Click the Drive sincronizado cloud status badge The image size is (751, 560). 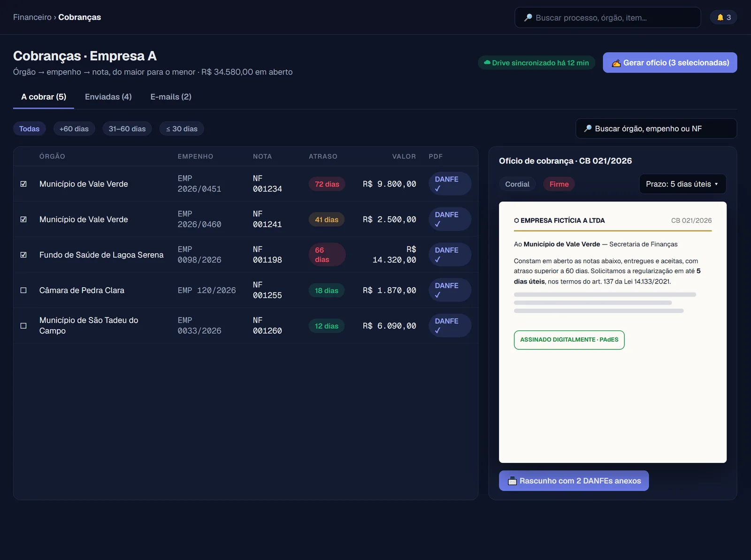[x=536, y=63]
